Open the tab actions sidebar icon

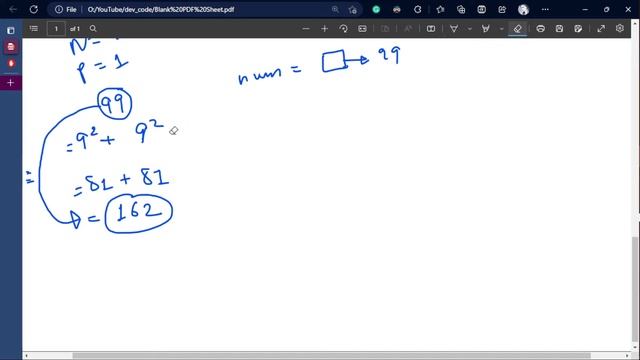[x=11, y=31]
